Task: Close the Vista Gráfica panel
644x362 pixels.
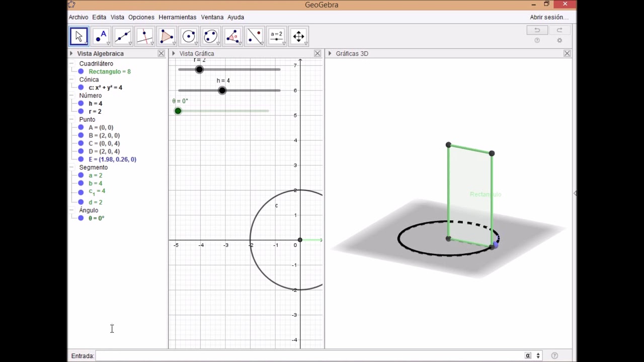Action: click(317, 53)
